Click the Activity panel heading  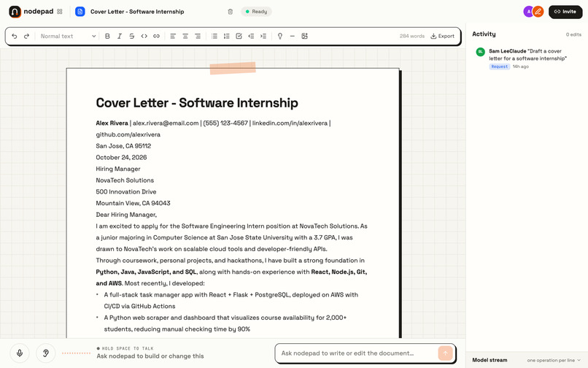pyautogui.click(x=484, y=34)
